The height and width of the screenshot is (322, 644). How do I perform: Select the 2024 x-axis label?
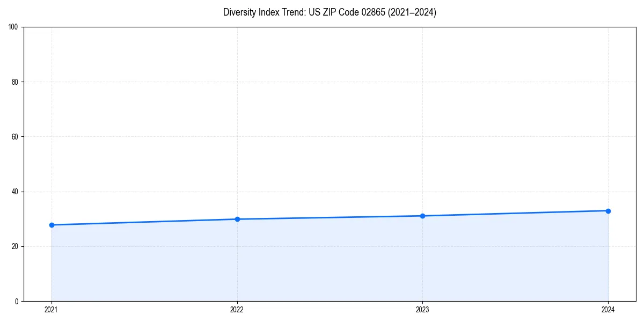[x=608, y=310]
